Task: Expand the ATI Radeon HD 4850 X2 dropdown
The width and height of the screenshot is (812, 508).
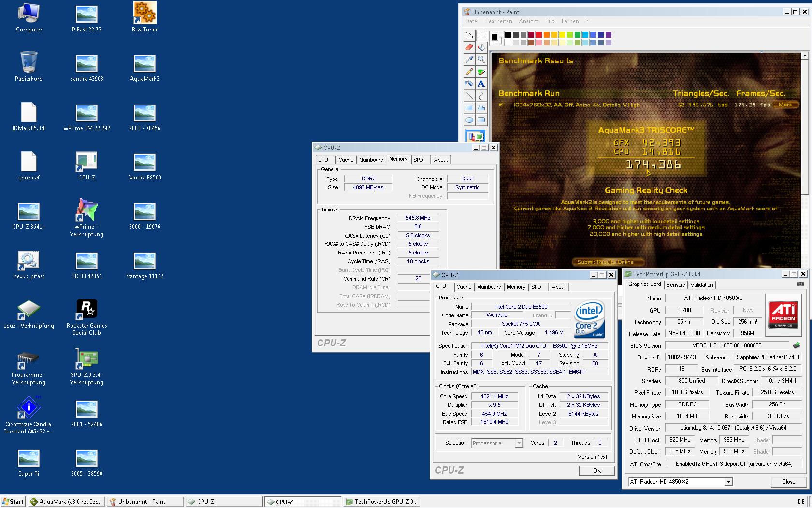Action: [x=728, y=482]
